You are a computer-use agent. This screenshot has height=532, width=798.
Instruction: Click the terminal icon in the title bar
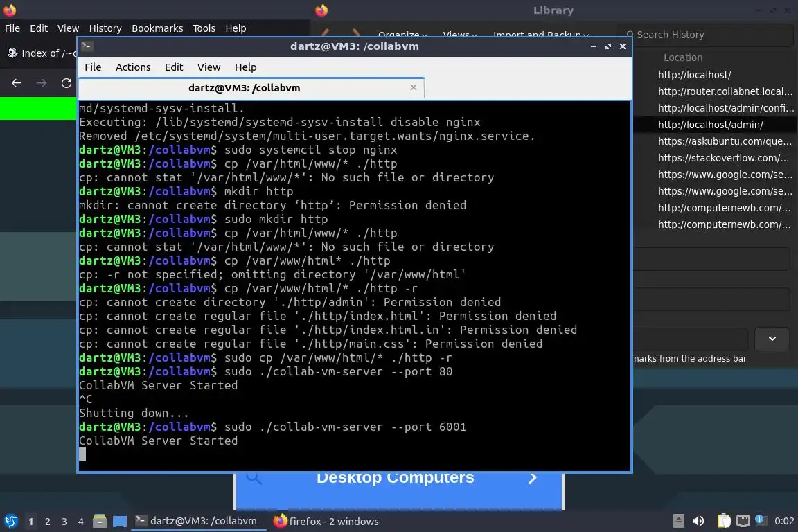(87, 46)
